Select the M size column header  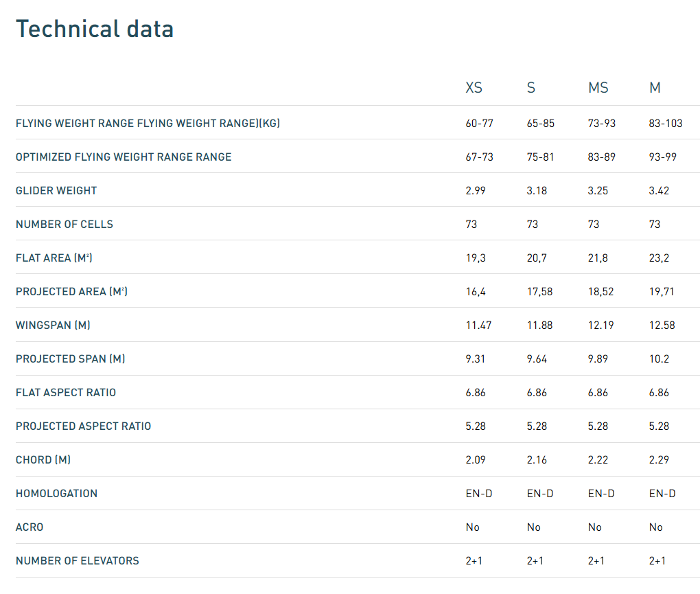[x=655, y=88]
